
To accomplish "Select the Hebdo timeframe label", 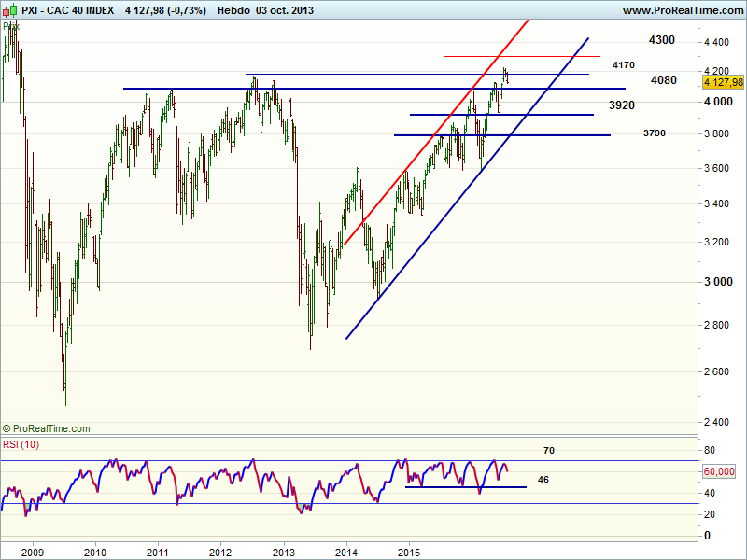I will [233, 10].
